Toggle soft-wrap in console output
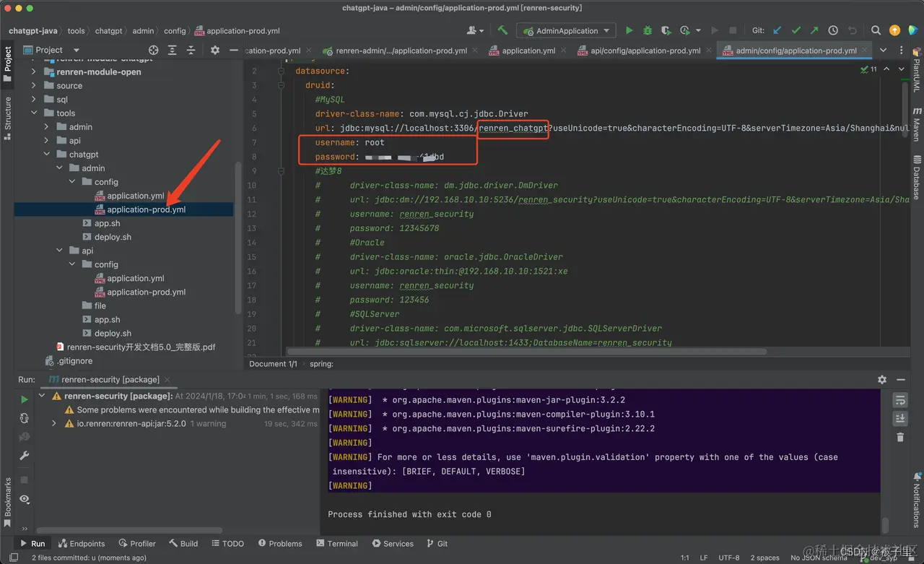 coord(899,400)
